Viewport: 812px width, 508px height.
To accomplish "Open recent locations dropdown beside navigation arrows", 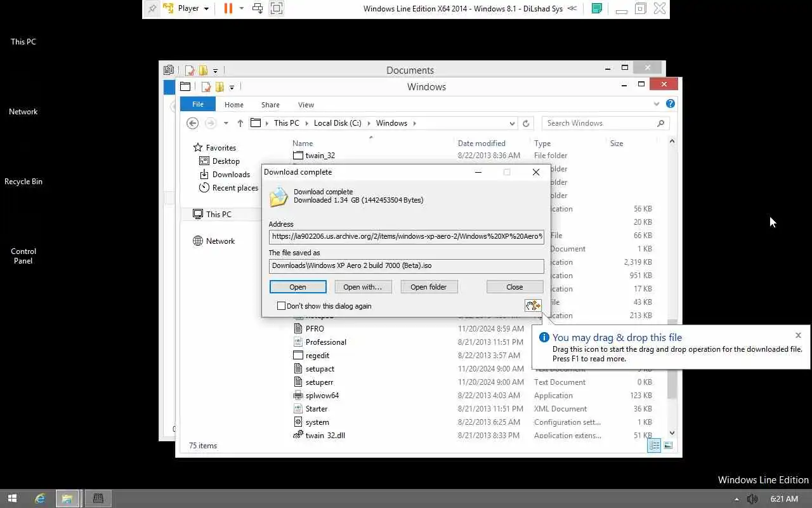I will (x=225, y=123).
